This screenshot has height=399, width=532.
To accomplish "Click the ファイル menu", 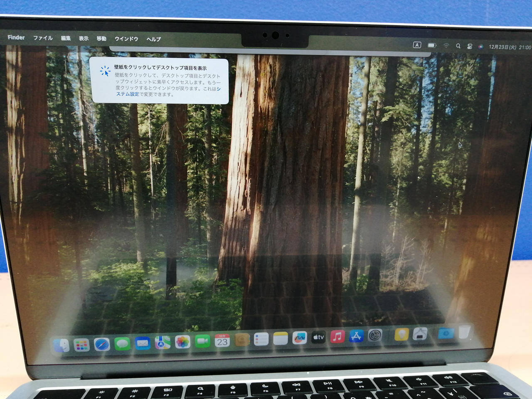I will (43, 38).
